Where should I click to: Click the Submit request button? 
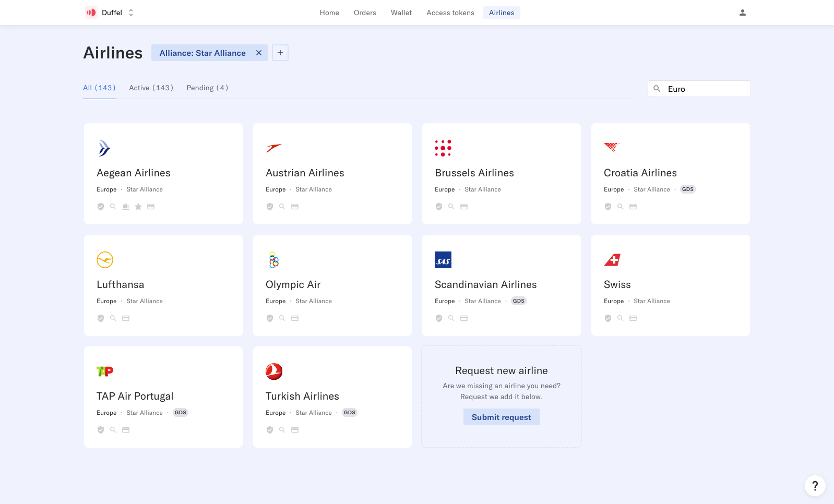click(x=502, y=417)
